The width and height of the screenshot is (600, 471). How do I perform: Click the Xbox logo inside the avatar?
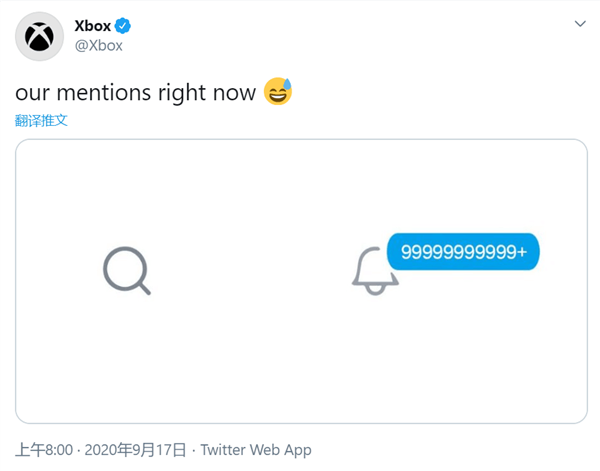point(40,36)
